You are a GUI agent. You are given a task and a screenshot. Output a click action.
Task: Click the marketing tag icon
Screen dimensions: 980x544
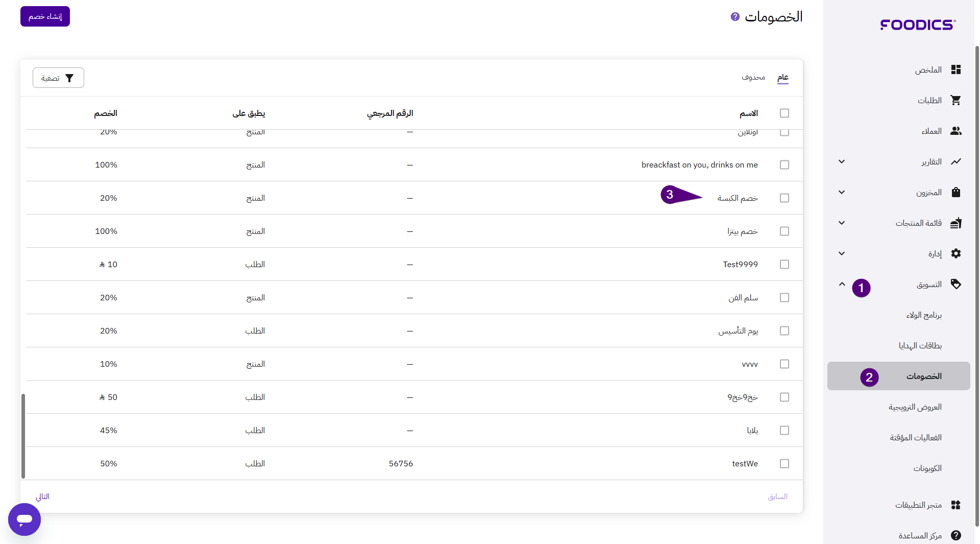(955, 285)
